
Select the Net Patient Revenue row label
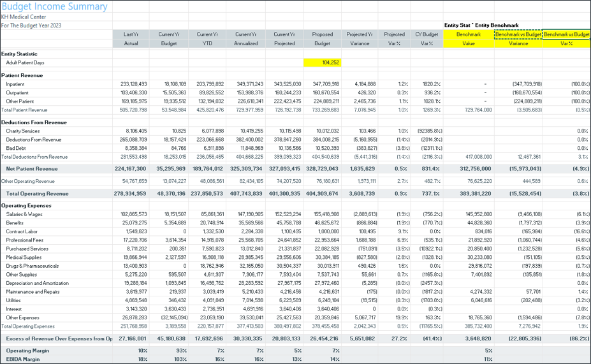click(32, 169)
